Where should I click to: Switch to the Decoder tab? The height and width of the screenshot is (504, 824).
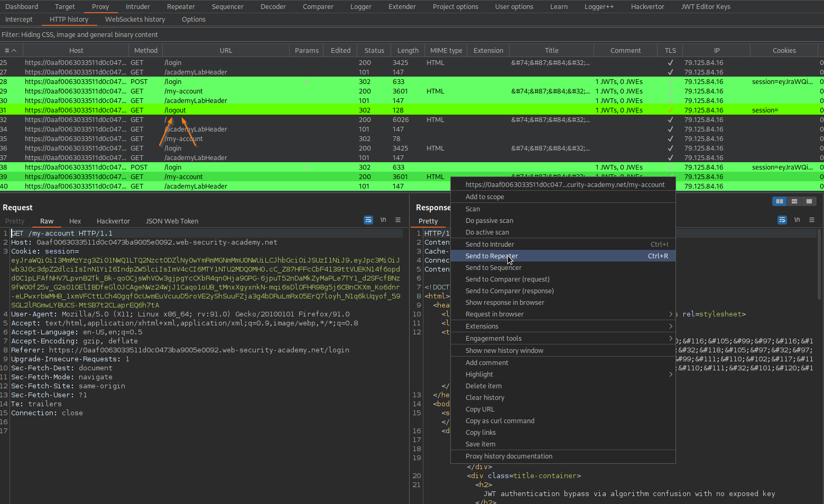click(x=273, y=7)
